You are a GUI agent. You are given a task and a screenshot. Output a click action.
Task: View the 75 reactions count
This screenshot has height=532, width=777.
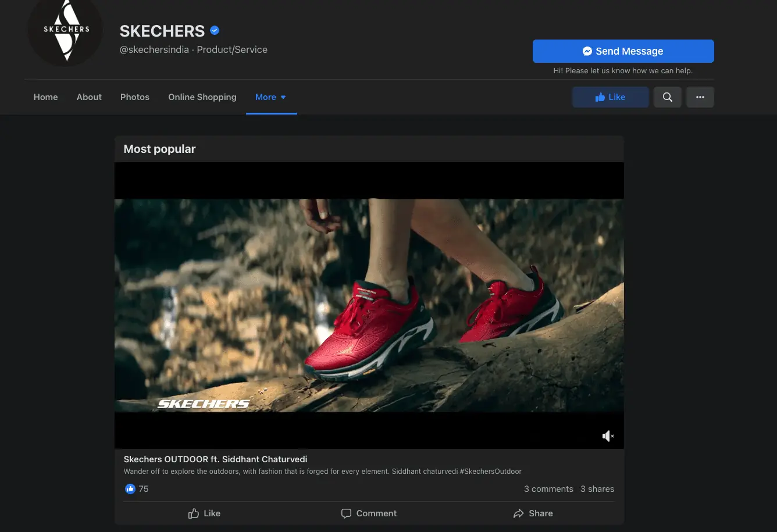click(144, 489)
